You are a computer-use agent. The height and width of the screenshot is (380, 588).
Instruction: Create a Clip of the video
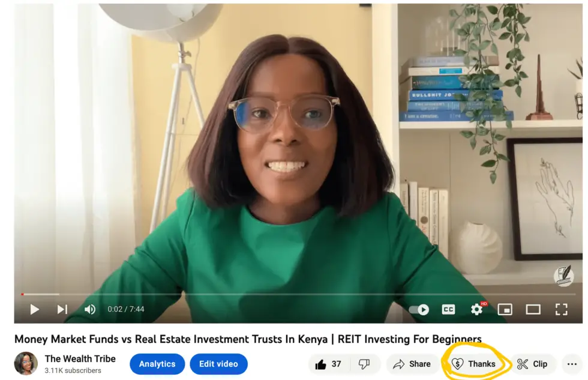pos(532,364)
